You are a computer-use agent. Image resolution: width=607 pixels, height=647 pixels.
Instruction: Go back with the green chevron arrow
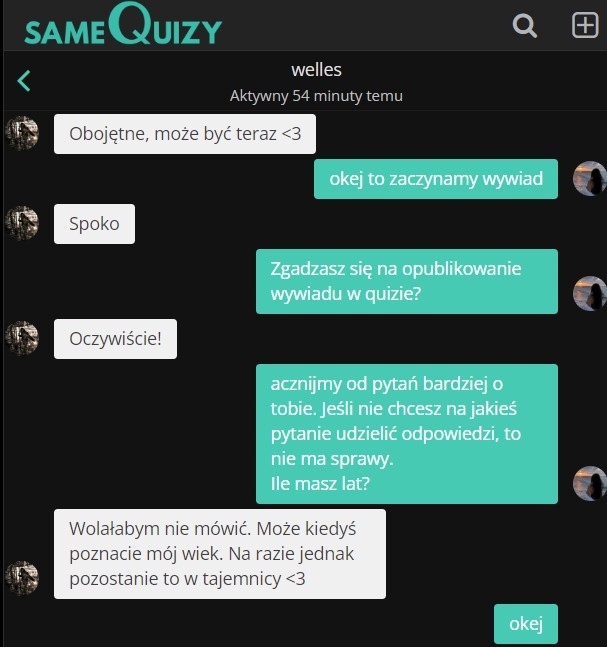coord(24,80)
